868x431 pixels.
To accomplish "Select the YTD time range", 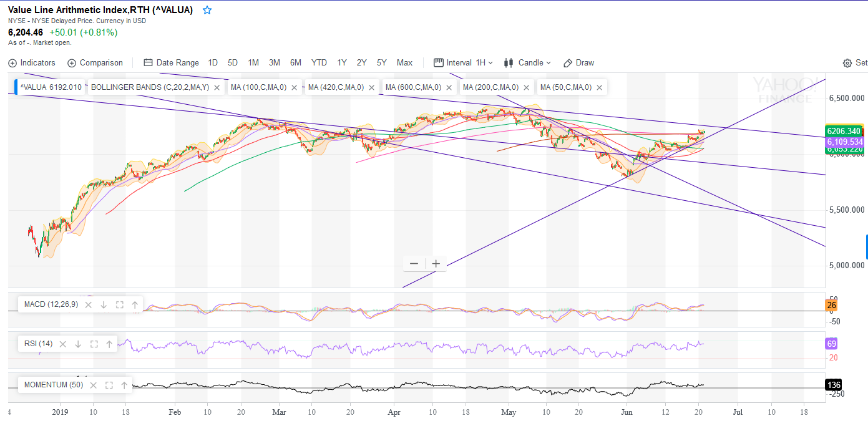I will [319, 63].
